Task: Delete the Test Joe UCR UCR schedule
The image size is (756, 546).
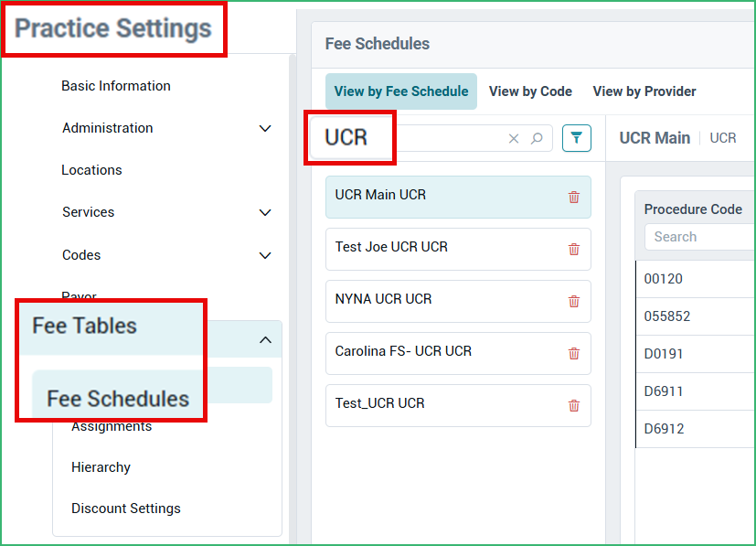Action: point(574,250)
